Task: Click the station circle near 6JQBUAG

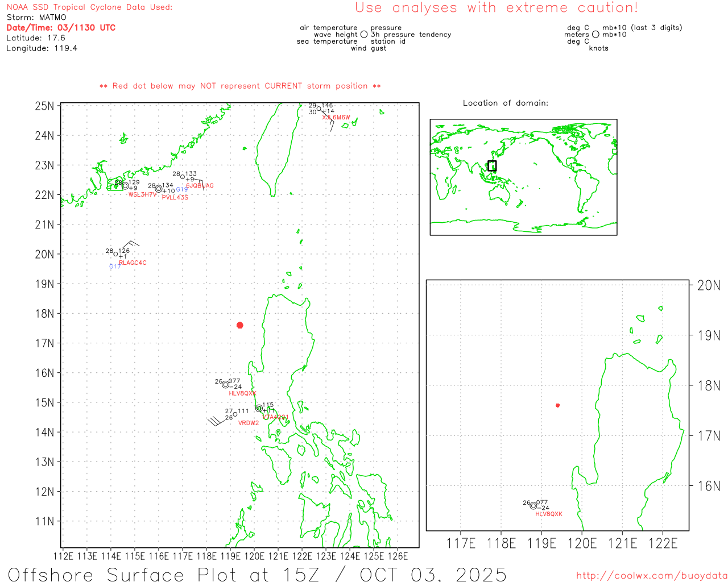Action: point(183,177)
